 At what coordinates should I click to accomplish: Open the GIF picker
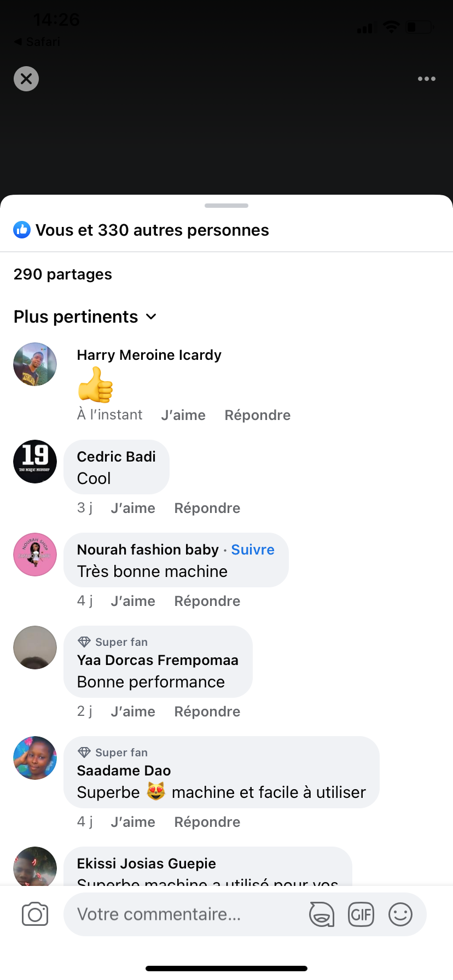361,914
